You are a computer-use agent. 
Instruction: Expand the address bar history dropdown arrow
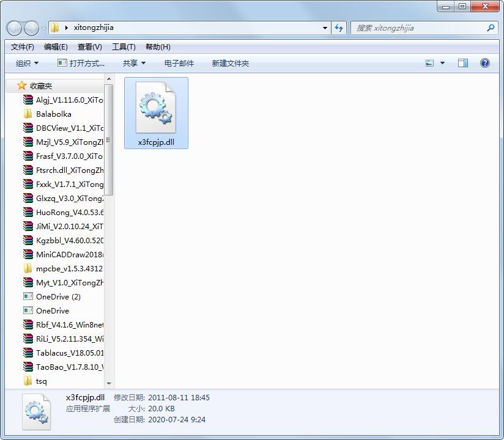coord(325,28)
